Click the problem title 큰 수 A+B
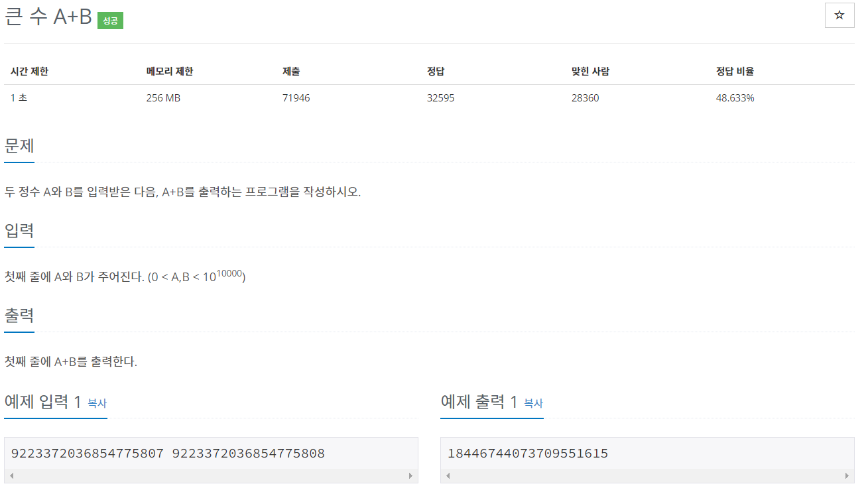The image size is (868, 498). click(48, 17)
